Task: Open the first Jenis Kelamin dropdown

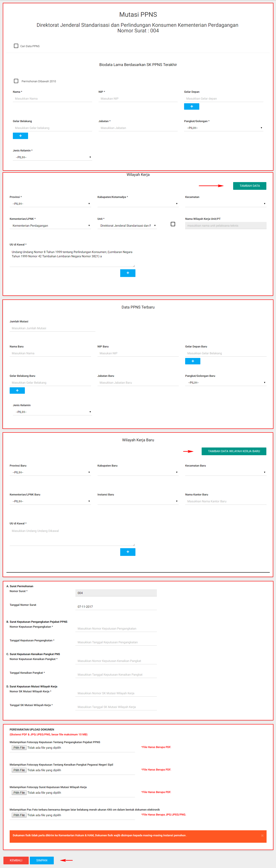Action: [52, 157]
